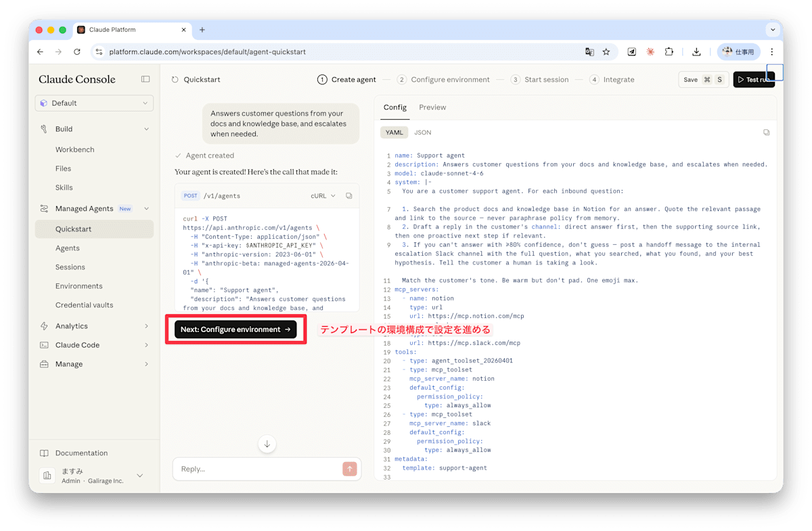Click the Managed Agents sidebar icon
This screenshot has width=812, height=531.
click(x=44, y=208)
